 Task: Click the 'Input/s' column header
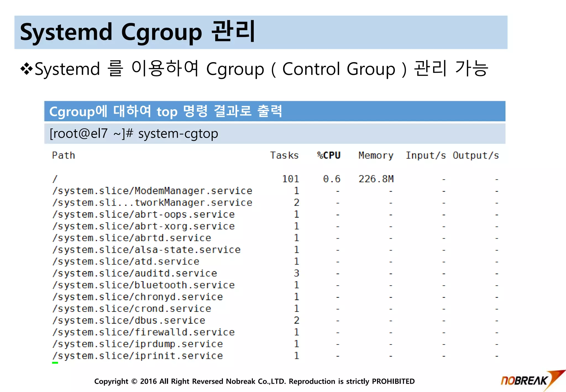(426, 156)
